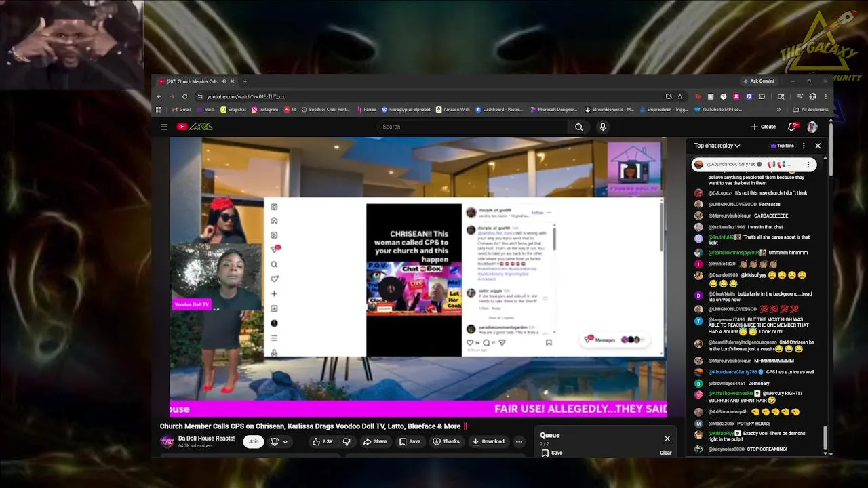
Task: Open a new browser tab
Action: pyautogui.click(x=245, y=81)
